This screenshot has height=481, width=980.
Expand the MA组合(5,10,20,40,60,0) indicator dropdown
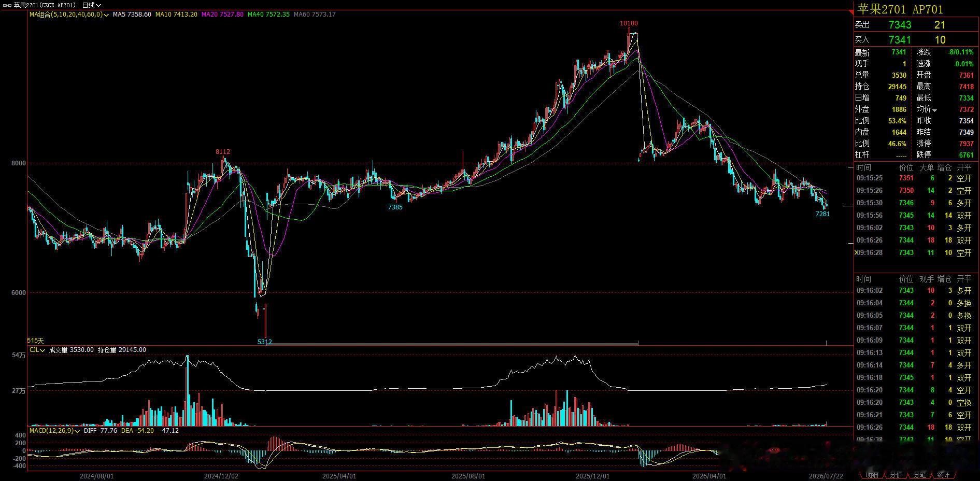69,15
